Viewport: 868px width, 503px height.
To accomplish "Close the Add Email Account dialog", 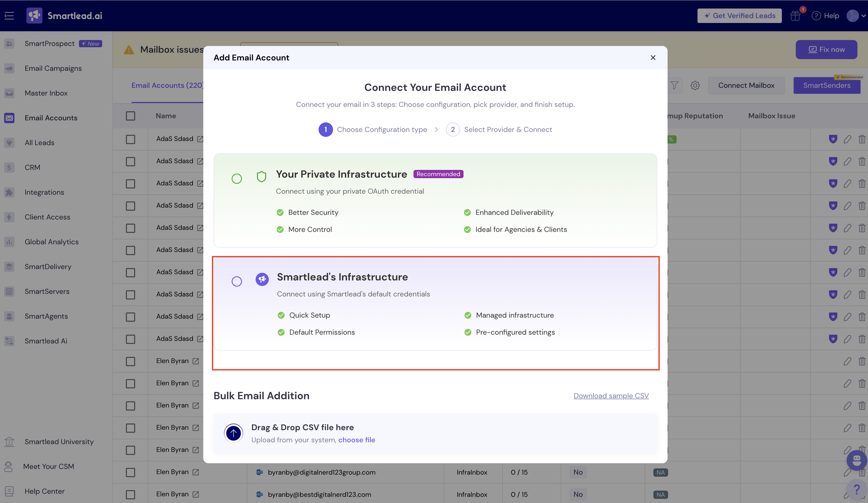I will click(x=653, y=58).
